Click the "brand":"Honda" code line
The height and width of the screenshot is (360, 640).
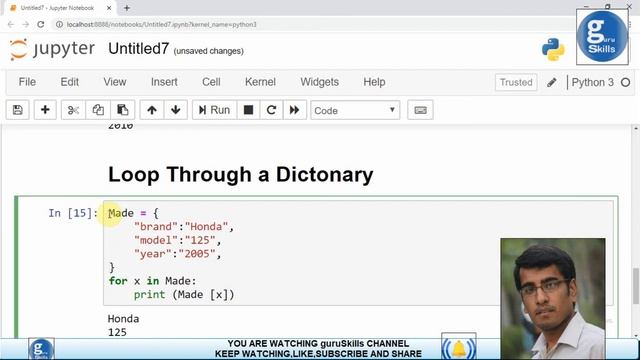[184, 227]
